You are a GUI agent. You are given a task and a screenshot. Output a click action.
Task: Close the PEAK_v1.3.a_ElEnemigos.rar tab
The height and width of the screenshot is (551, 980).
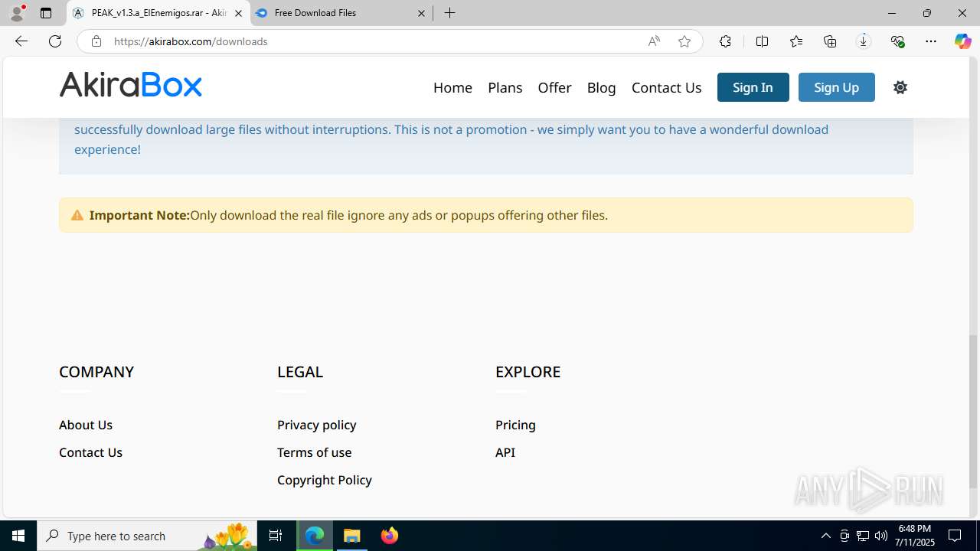238,13
